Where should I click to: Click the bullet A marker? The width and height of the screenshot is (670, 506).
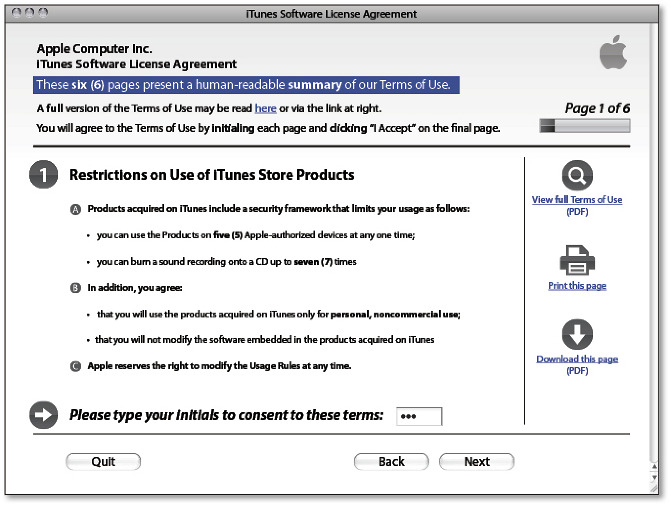coord(75,209)
